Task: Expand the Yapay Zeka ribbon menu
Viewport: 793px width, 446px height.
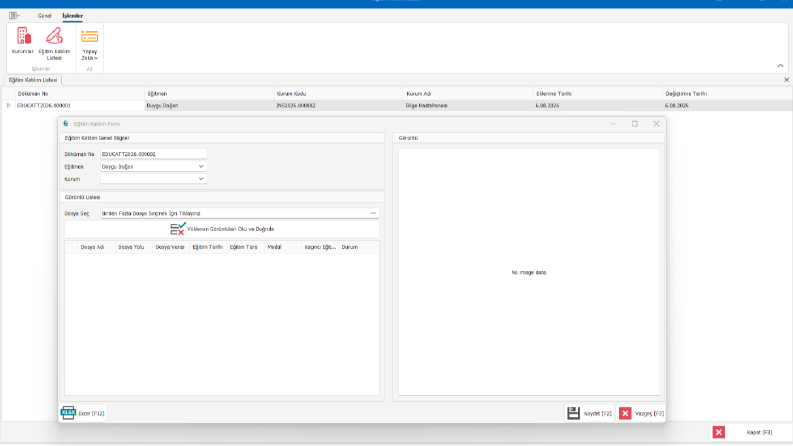Action: point(90,45)
